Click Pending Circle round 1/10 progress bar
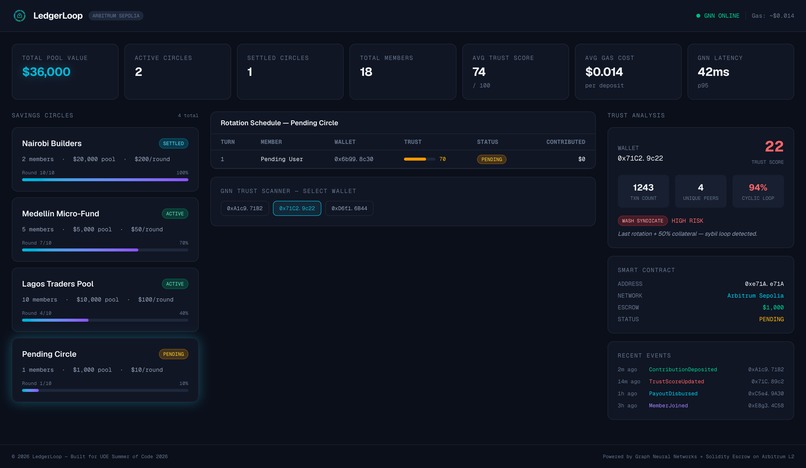This screenshot has height=468, width=806. tap(105, 390)
